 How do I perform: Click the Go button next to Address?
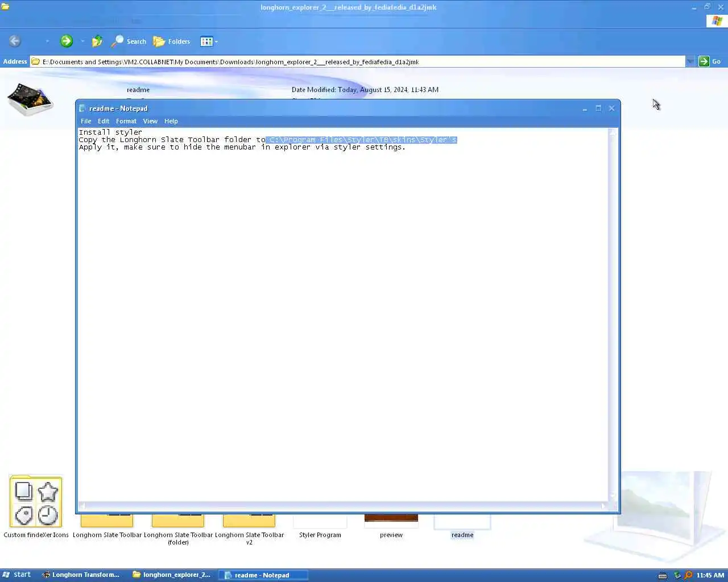click(710, 61)
